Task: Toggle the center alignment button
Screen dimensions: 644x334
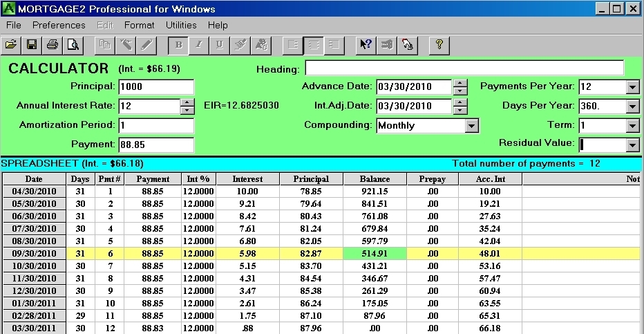Action: coord(313,44)
